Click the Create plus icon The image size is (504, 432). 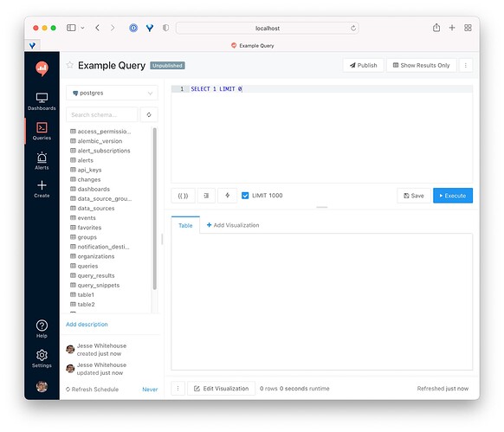pyautogui.click(x=42, y=185)
